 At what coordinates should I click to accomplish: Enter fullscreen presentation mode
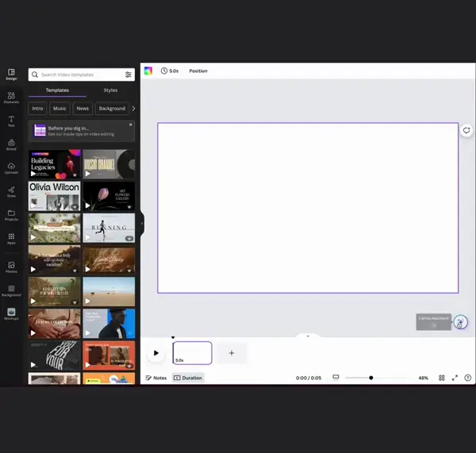(x=455, y=378)
